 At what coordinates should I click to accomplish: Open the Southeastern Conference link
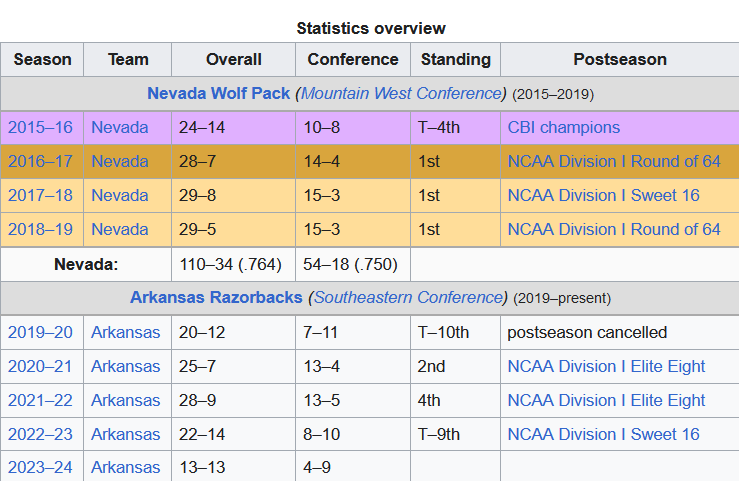[408, 297]
